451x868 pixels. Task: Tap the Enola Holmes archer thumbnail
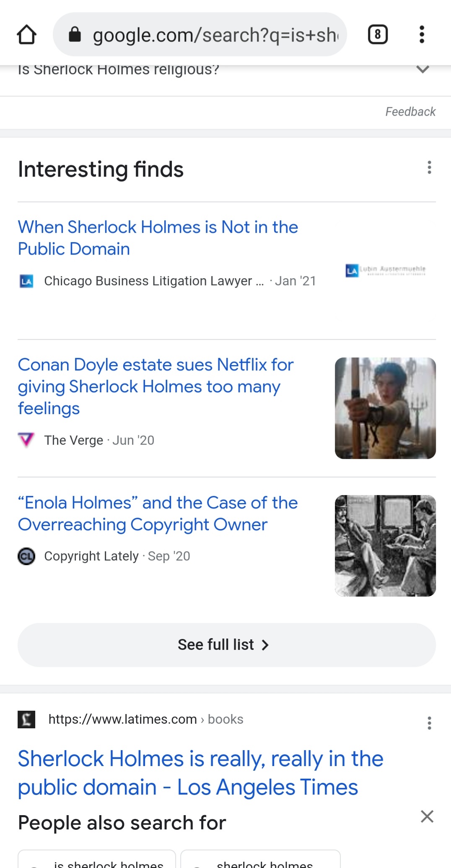point(385,408)
